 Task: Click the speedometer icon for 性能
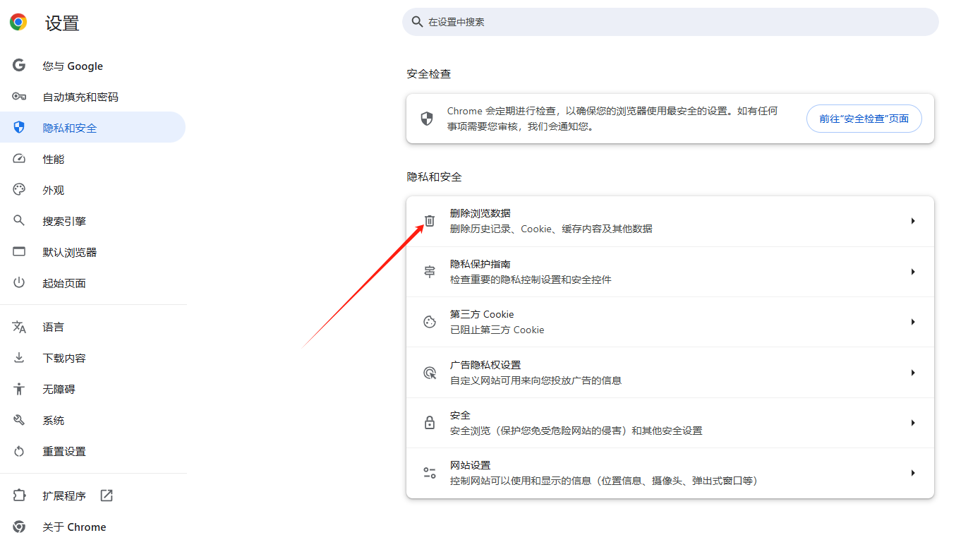19,159
